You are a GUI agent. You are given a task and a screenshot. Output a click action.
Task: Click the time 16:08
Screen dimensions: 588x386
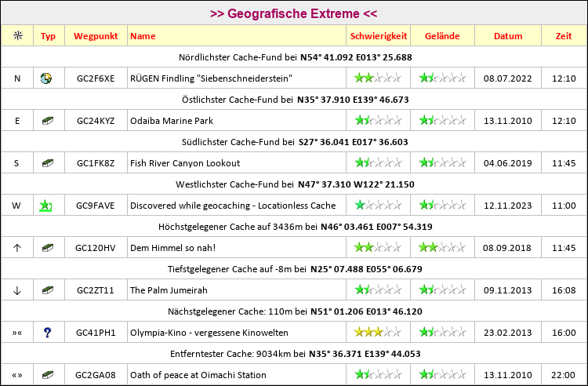(564, 290)
